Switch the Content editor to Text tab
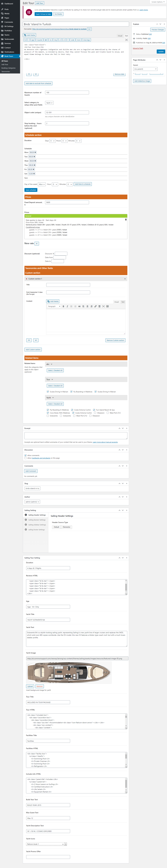This screenshot has height=868, width=167. click(123, 302)
